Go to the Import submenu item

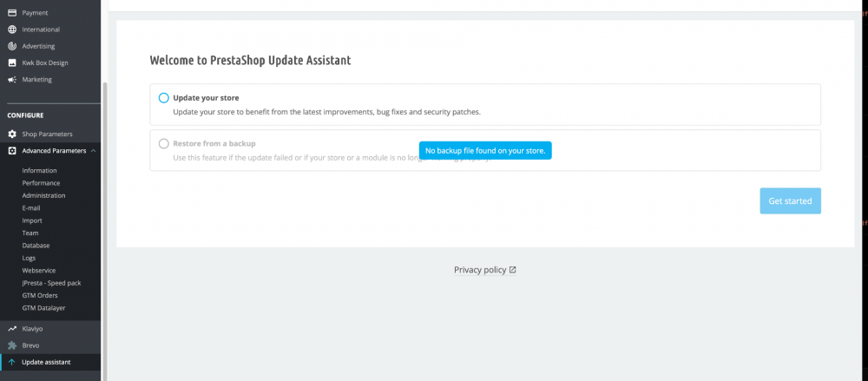point(32,220)
